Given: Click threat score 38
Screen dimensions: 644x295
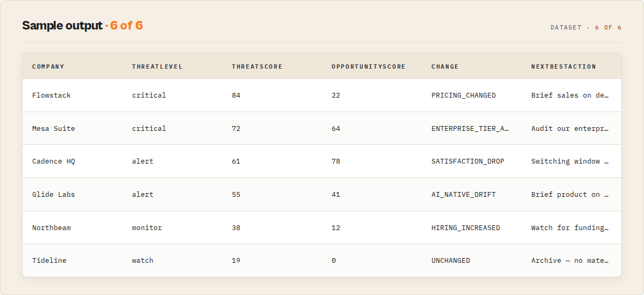Looking at the screenshot, I should pyautogui.click(x=236, y=228).
